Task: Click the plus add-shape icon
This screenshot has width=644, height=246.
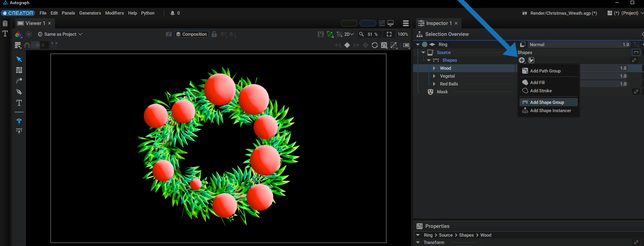Action: tap(522, 60)
